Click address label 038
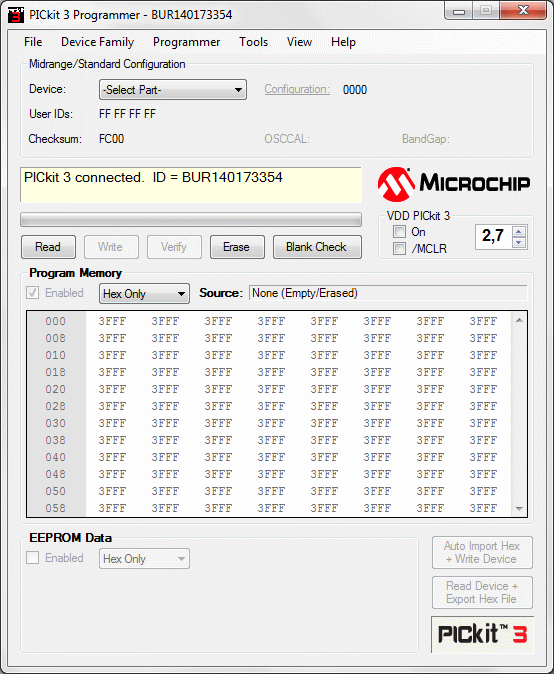The width and height of the screenshot is (554, 674). coord(56,440)
